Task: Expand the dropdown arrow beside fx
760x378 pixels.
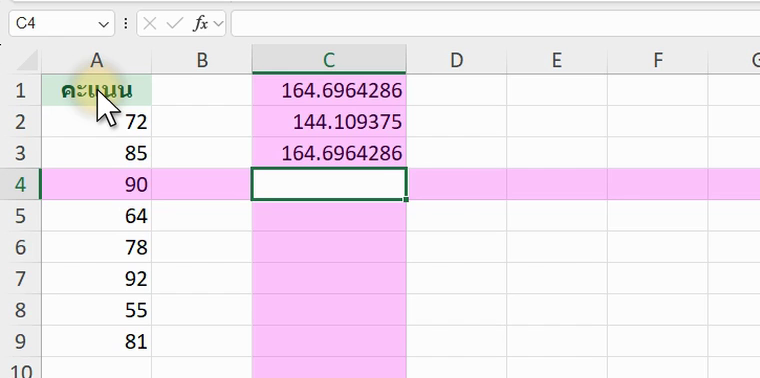Action: point(218,24)
